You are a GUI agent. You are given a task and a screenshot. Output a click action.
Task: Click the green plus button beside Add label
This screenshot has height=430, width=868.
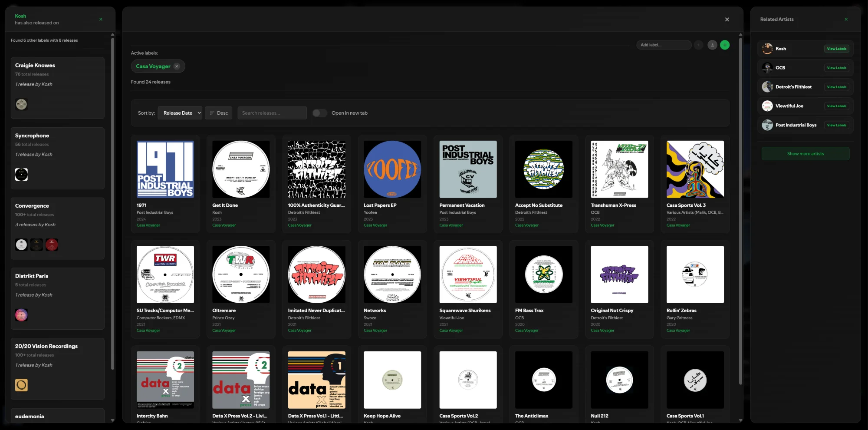click(x=724, y=45)
